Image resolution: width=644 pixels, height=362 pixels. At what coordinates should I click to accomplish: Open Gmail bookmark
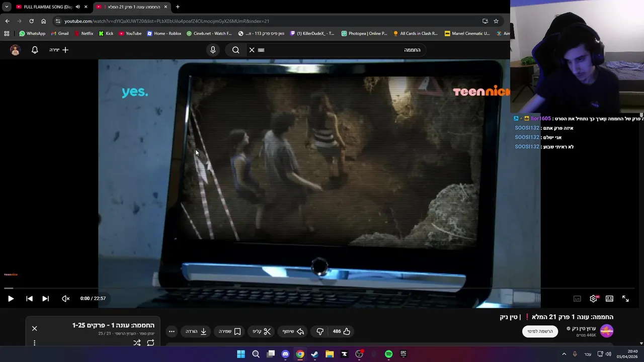[x=60, y=34]
